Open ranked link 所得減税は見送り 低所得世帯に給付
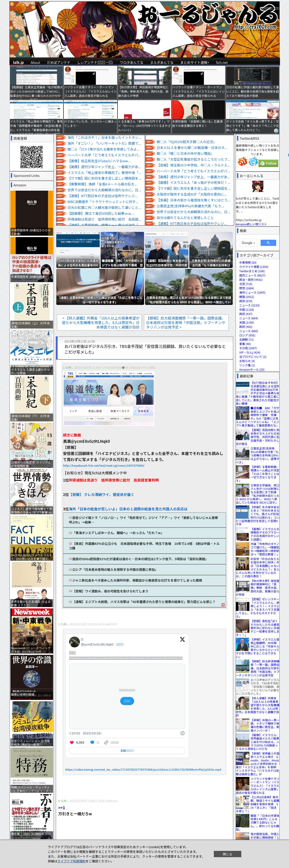The image size is (289, 868). 114,480
